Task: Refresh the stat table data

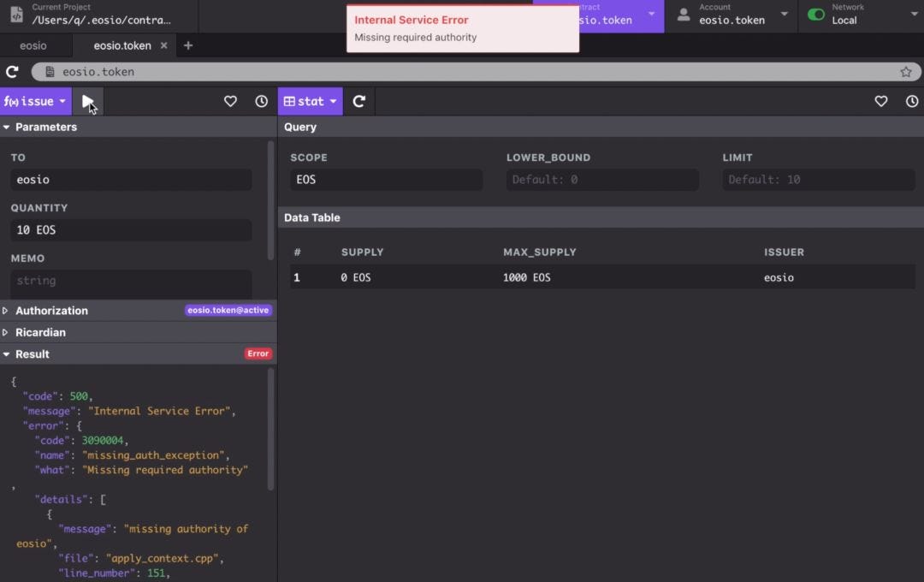Action: [358, 102]
